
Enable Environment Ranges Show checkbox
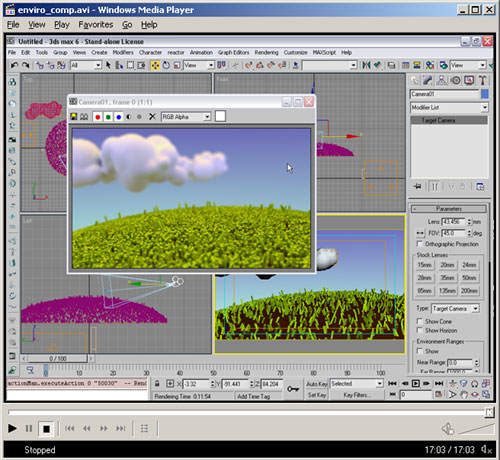point(420,351)
